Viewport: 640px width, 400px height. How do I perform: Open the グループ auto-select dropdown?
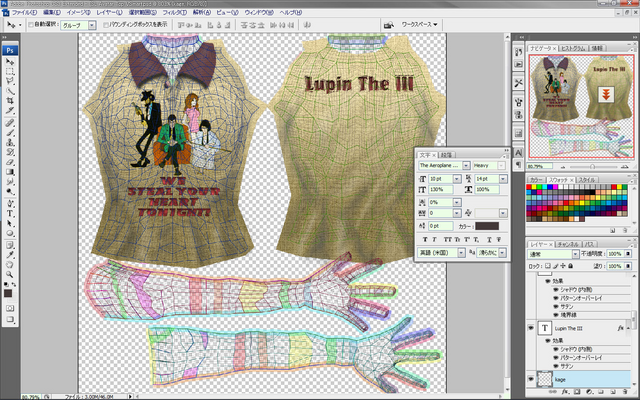coord(92,25)
